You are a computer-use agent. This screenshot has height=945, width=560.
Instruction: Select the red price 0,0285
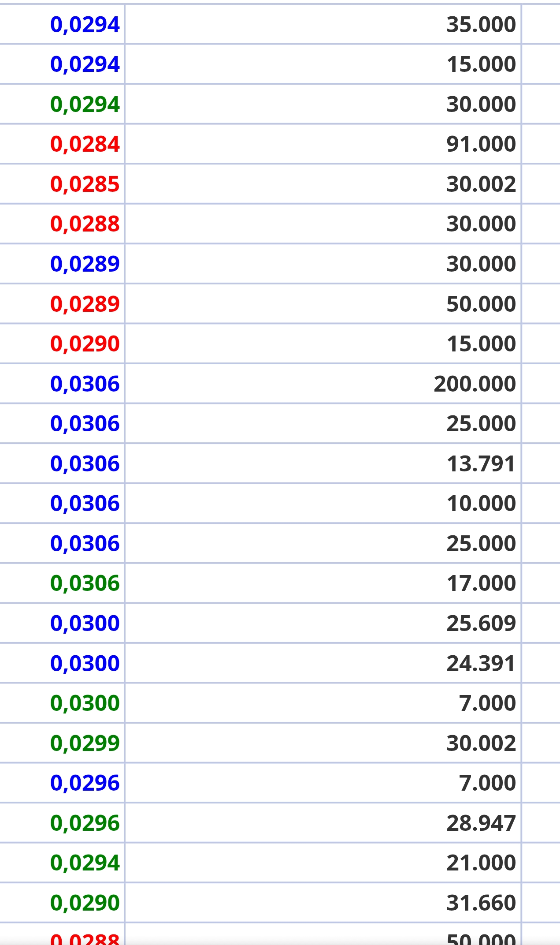point(85,184)
